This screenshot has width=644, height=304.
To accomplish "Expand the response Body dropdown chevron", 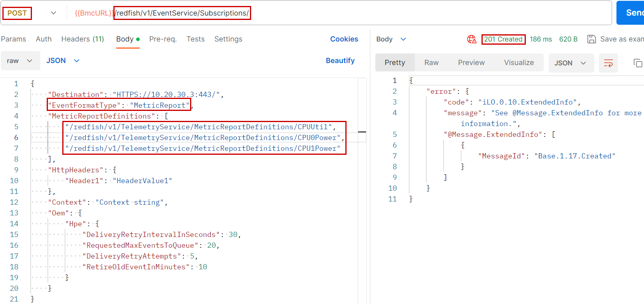I will [x=403, y=39].
